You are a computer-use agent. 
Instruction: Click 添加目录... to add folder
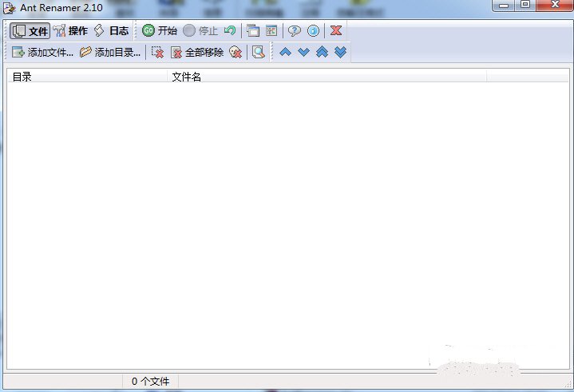110,53
